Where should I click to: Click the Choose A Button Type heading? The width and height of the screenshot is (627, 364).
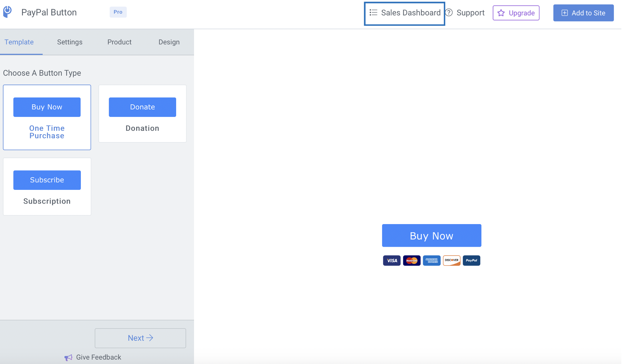(42, 73)
